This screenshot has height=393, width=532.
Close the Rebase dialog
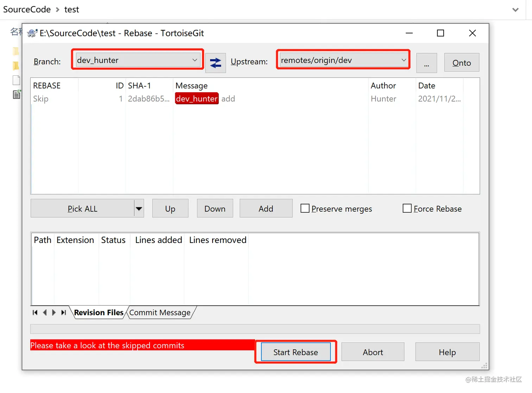(472, 33)
